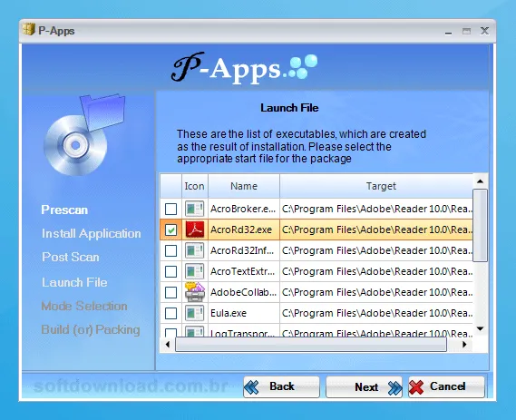Click the vertical scrollbar down arrow
The image size is (516, 420).
click(480, 328)
